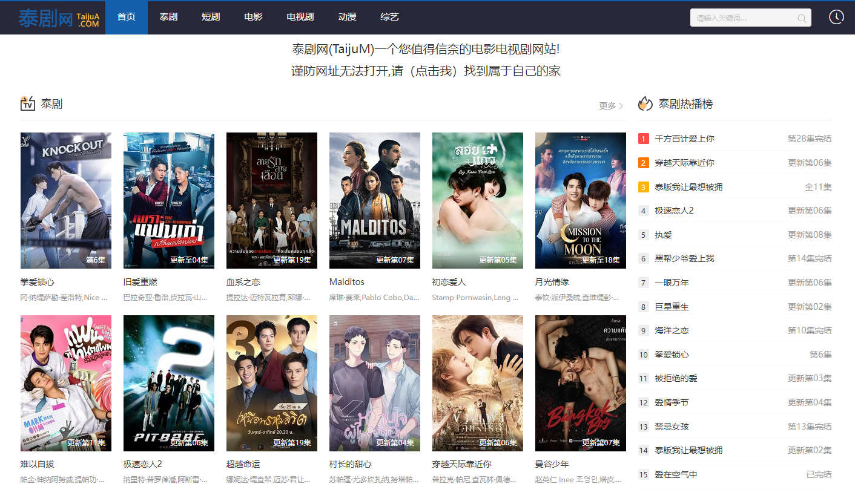Open the 首页 navigation tab

127,17
